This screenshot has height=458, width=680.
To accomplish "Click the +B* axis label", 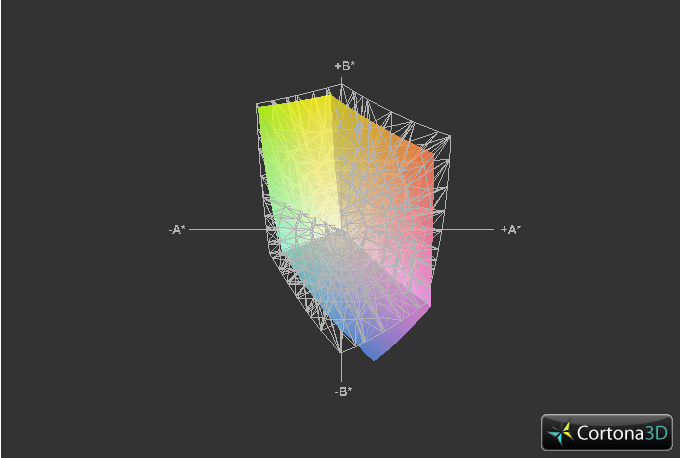I will [345, 66].
